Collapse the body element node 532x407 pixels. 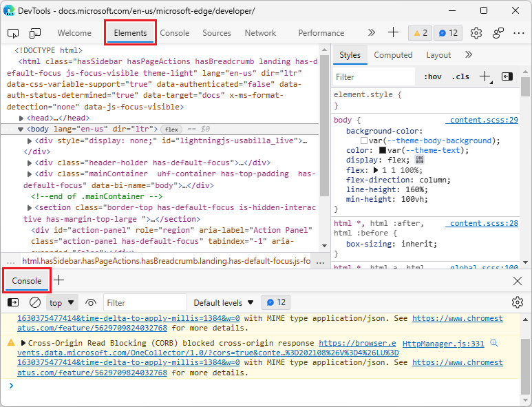point(21,129)
